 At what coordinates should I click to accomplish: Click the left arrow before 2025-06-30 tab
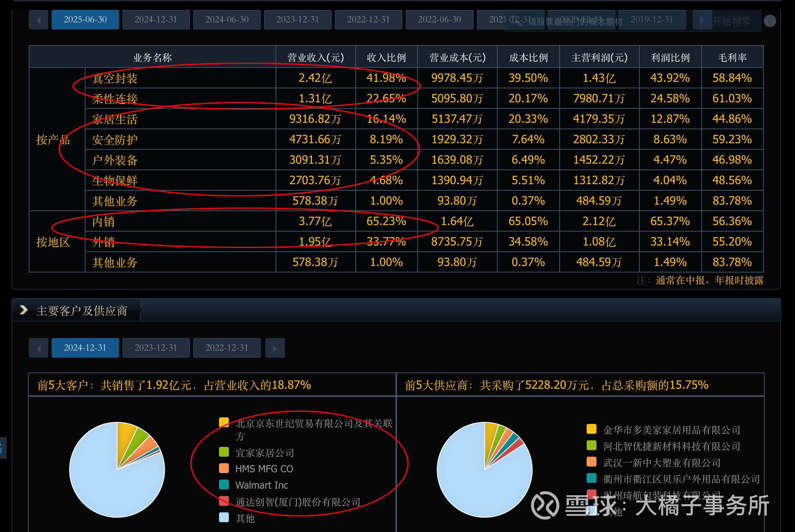coord(38,20)
